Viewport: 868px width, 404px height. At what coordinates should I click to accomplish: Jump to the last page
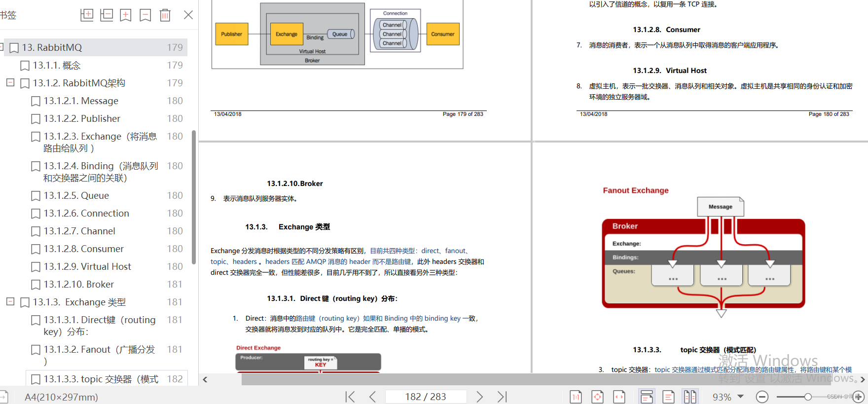pos(502,397)
